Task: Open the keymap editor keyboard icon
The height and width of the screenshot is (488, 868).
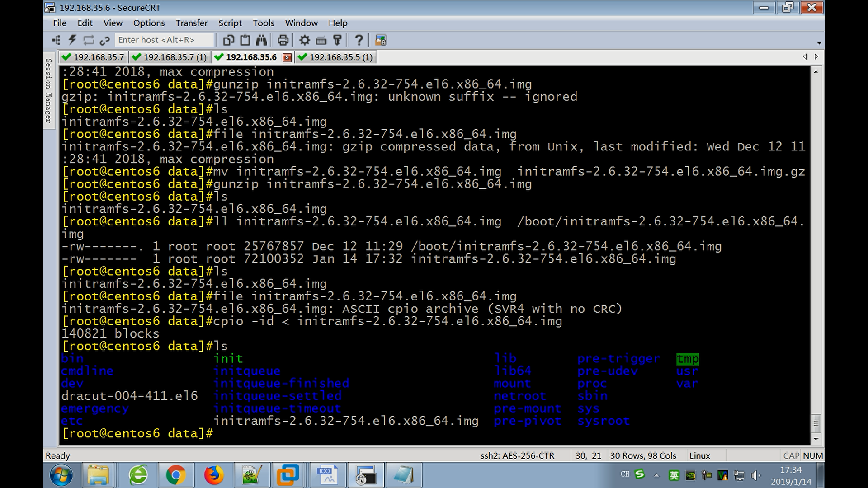Action: (x=321, y=41)
